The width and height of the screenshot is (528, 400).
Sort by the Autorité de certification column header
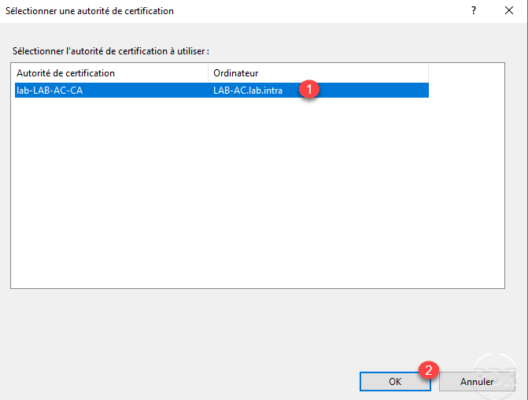coord(111,73)
